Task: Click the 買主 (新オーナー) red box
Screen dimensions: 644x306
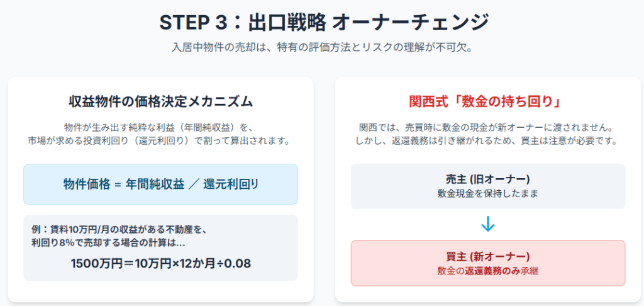Action: coord(487,263)
